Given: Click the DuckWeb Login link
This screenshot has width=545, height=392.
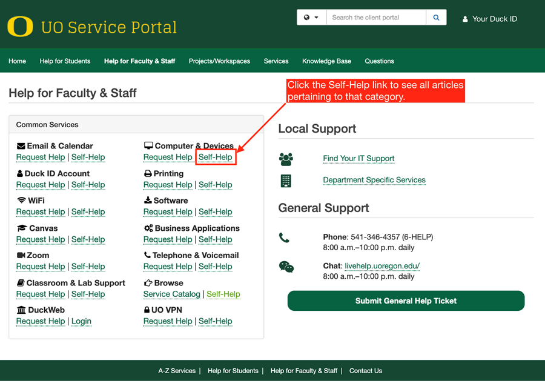Looking at the screenshot, I should coord(81,321).
